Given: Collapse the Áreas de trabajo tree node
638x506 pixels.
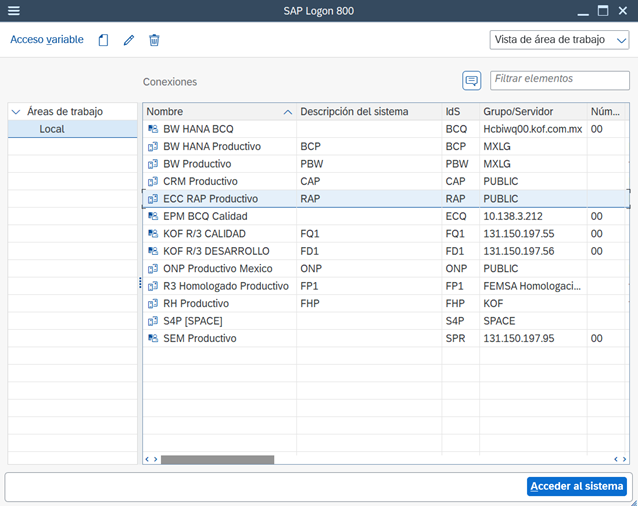Looking at the screenshot, I should click(x=16, y=112).
